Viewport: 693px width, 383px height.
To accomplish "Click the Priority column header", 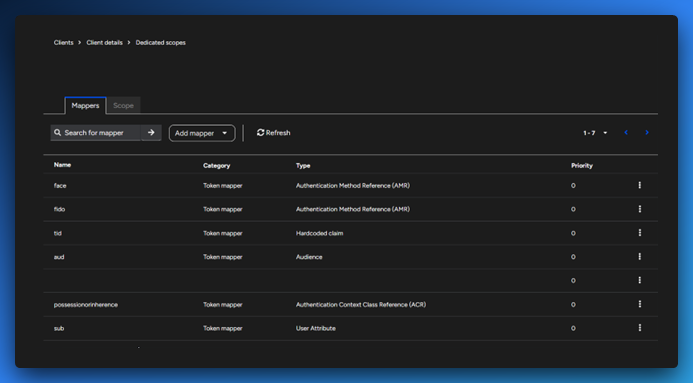I will 582,166.
